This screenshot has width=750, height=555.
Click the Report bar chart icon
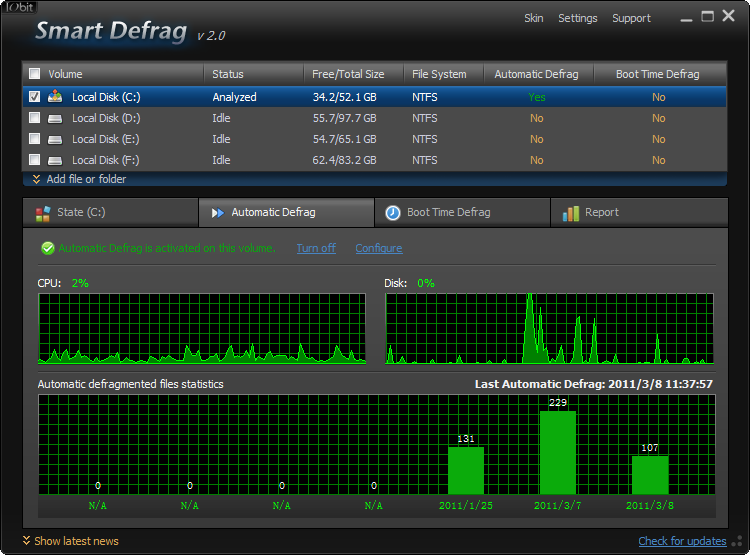571,213
